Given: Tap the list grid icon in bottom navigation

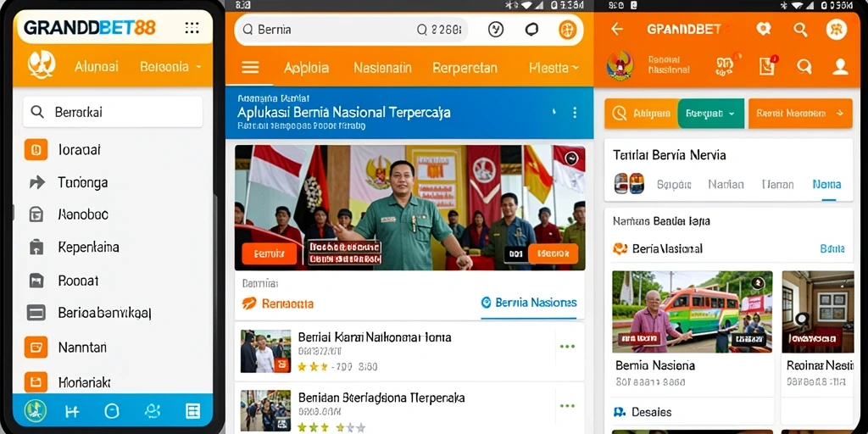Looking at the screenshot, I should pos(192,411).
